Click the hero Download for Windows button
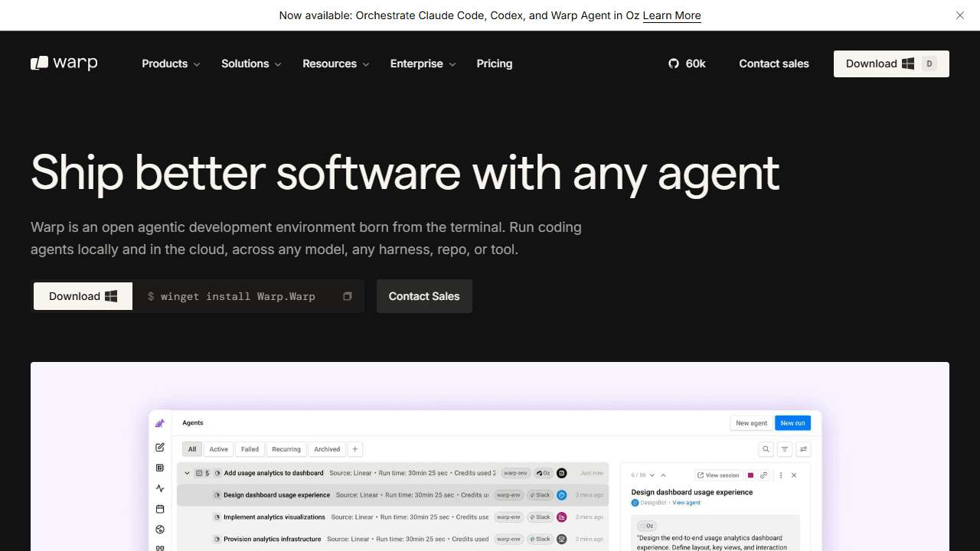 83,296
